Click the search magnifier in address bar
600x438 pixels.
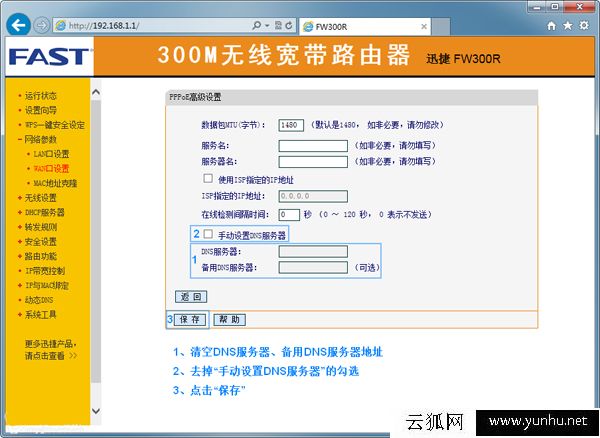(257, 26)
